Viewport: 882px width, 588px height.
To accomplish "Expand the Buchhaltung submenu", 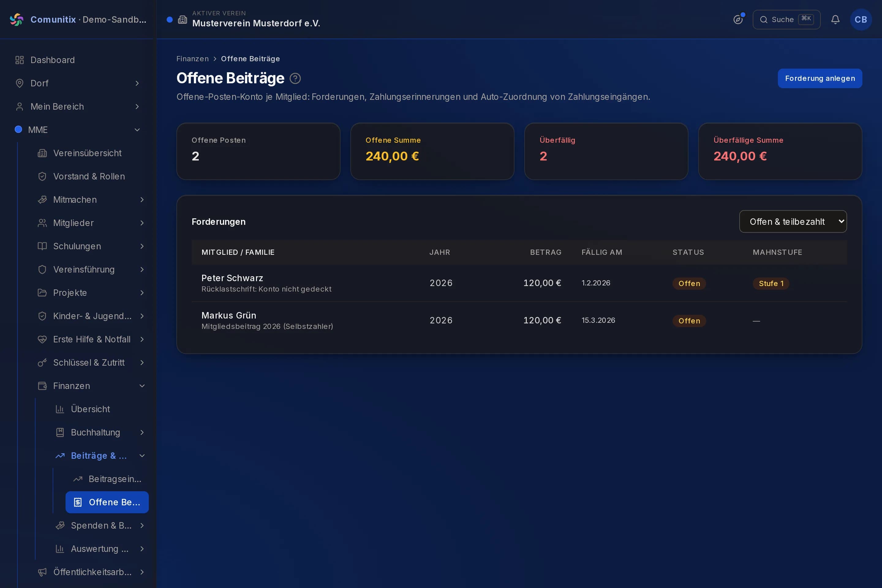I will point(142,432).
